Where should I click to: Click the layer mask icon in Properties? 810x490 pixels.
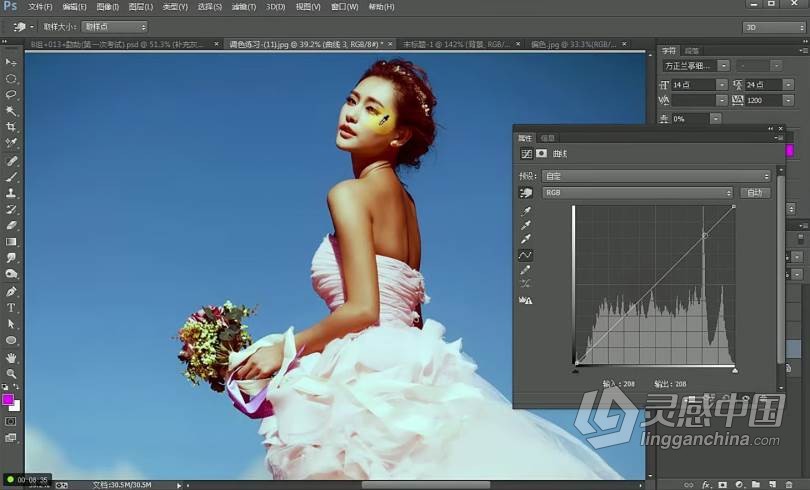click(x=541, y=153)
